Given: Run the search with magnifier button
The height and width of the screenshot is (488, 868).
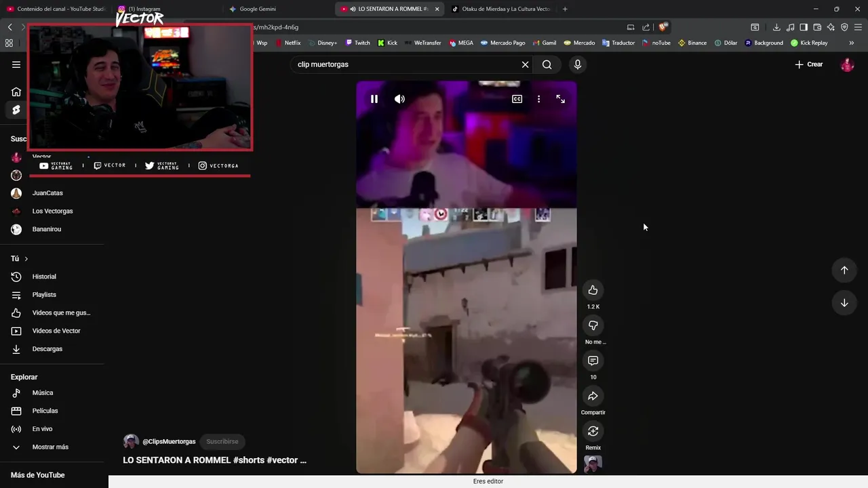Looking at the screenshot, I should click(x=547, y=64).
